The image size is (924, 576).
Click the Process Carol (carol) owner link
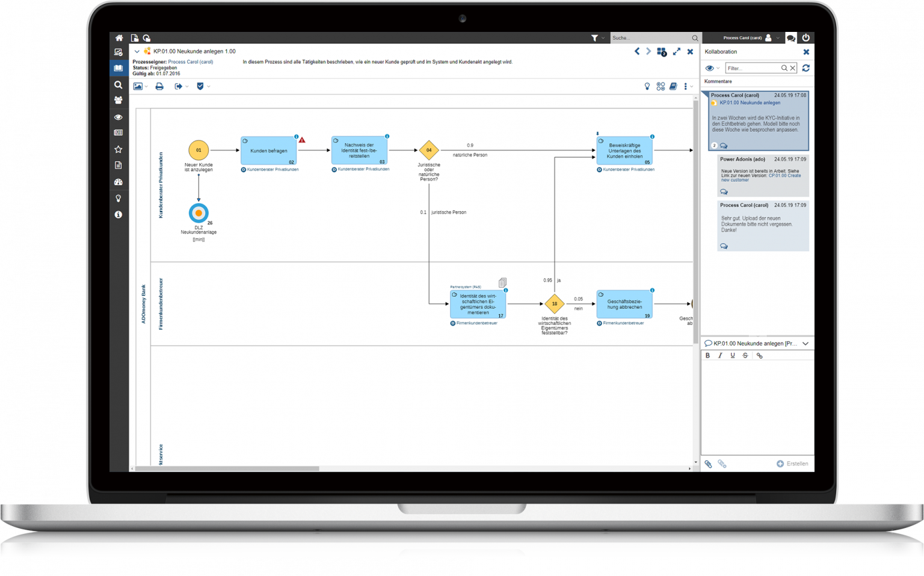(x=190, y=62)
